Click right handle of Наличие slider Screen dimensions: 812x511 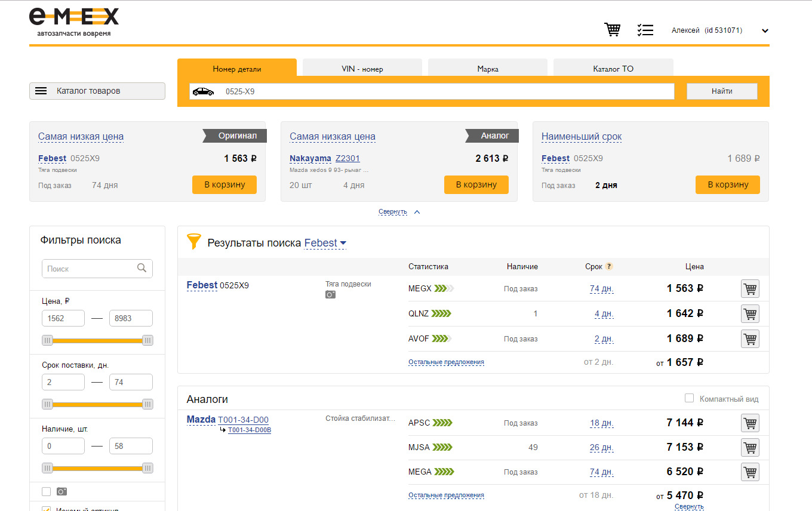coord(147,468)
